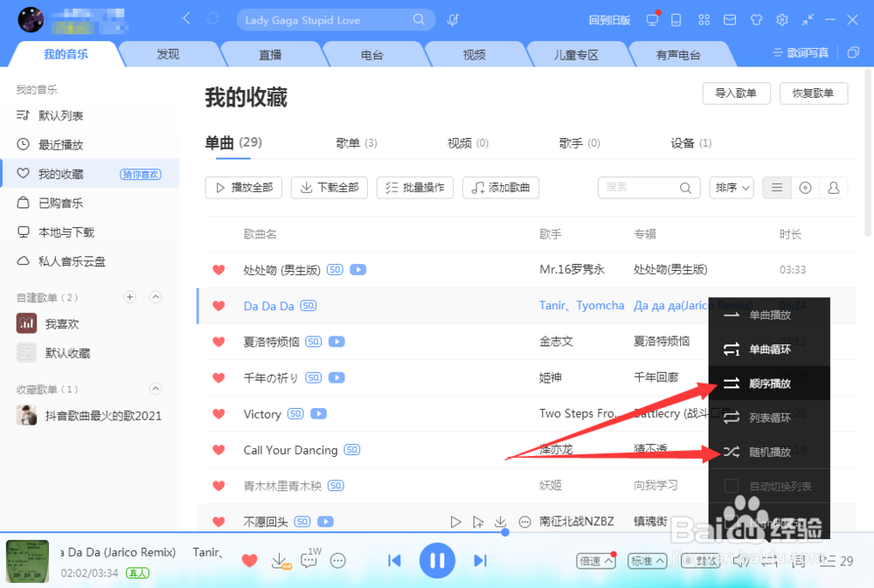Screen dimensions: 874x588
Task: Click the 恢复歌单 button
Action: 814,93
